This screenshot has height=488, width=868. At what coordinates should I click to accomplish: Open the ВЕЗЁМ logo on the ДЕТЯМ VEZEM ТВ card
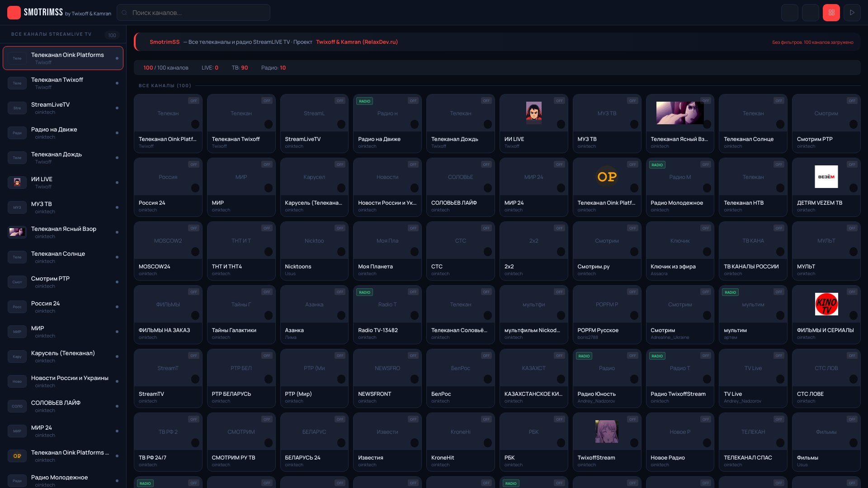coord(826,177)
